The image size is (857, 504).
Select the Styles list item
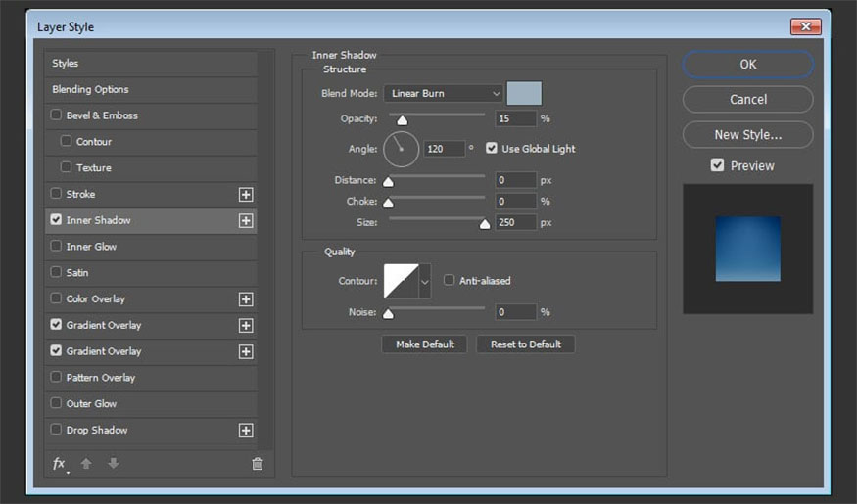point(66,64)
